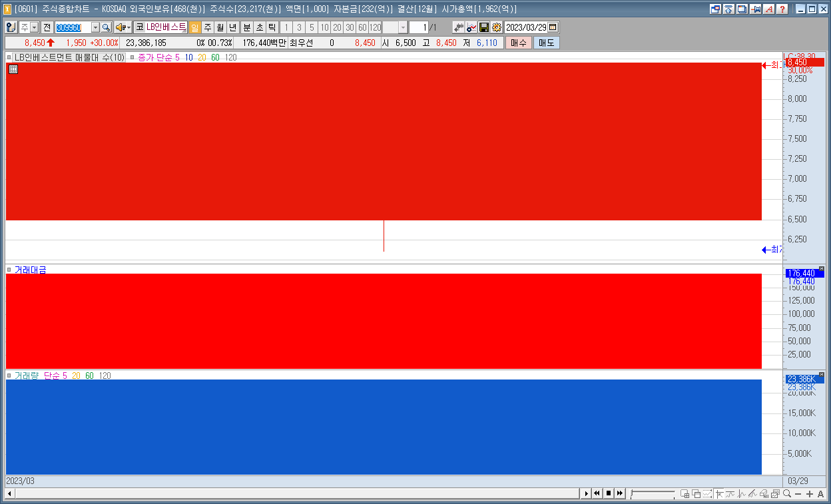Select the 120 interval button

[375, 27]
